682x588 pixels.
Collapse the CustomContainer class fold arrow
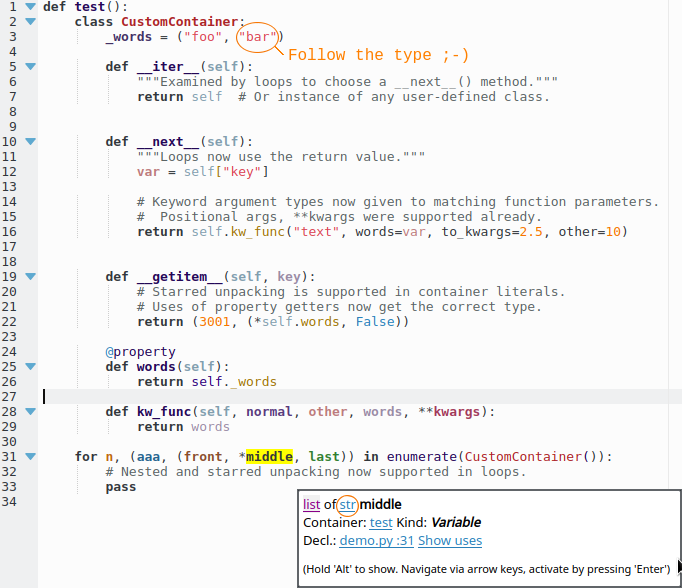(30, 22)
